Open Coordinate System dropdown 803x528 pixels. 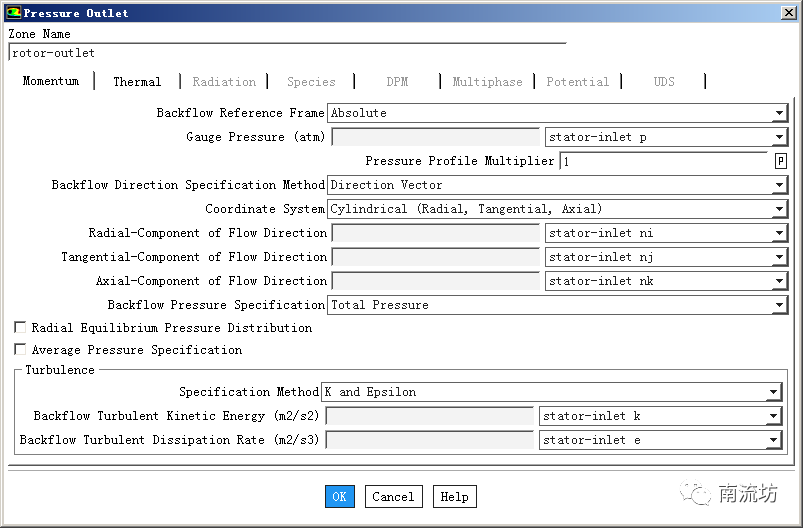click(778, 209)
